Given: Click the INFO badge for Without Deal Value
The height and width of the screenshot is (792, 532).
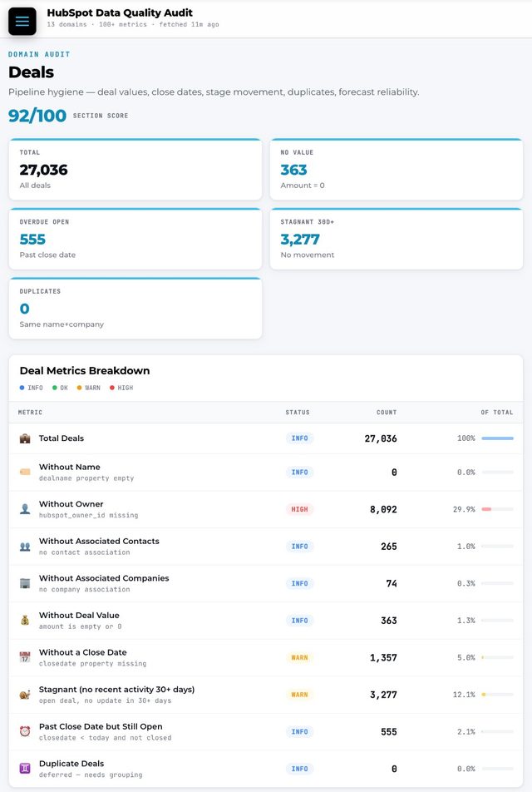Looking at the screenshot, I should coord(299,621).
